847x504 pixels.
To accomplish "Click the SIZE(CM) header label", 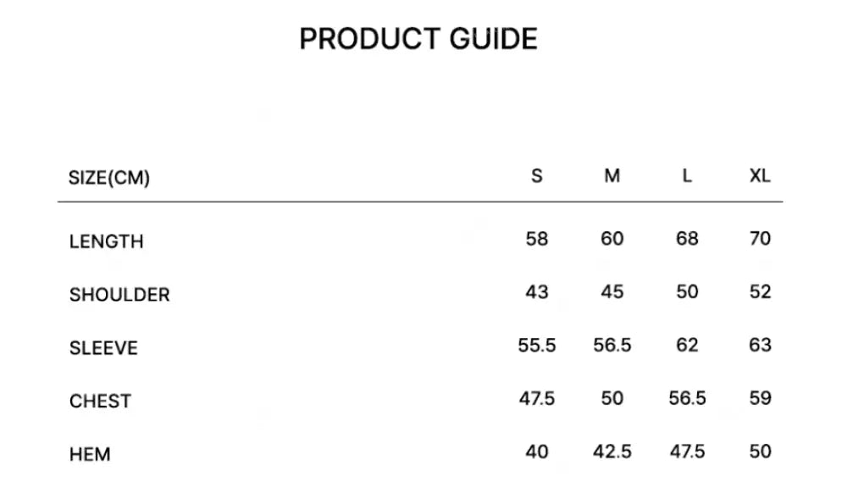I will pyautogui.click(x=108, y=178).
